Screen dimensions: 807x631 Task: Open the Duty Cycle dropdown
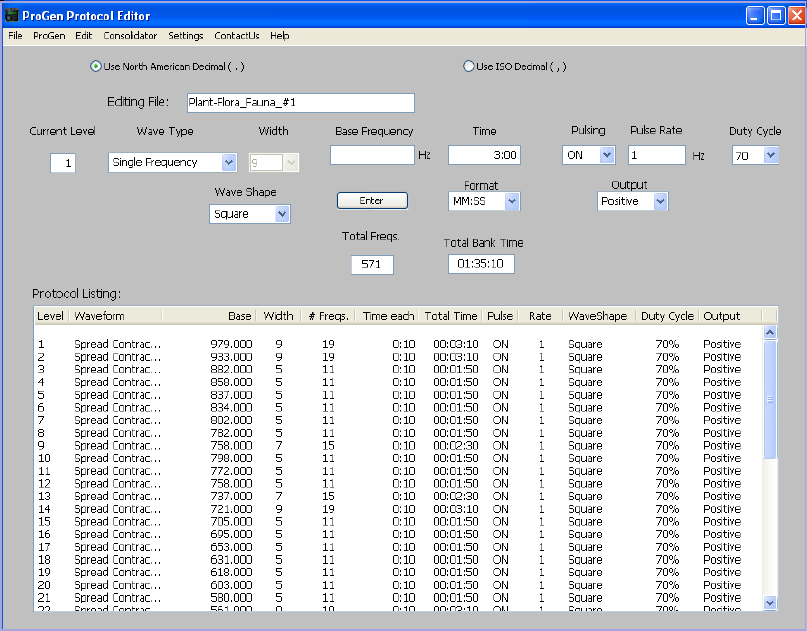770,155
